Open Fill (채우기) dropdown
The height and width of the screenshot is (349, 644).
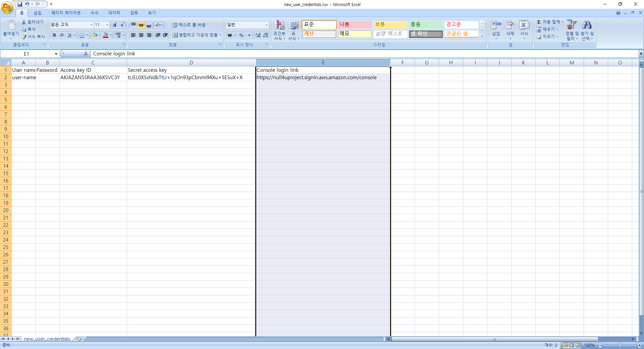[x=548, y=29]
